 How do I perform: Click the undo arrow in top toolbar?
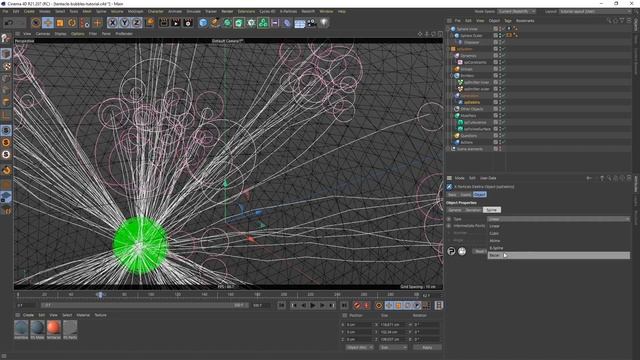pos(9,23)
